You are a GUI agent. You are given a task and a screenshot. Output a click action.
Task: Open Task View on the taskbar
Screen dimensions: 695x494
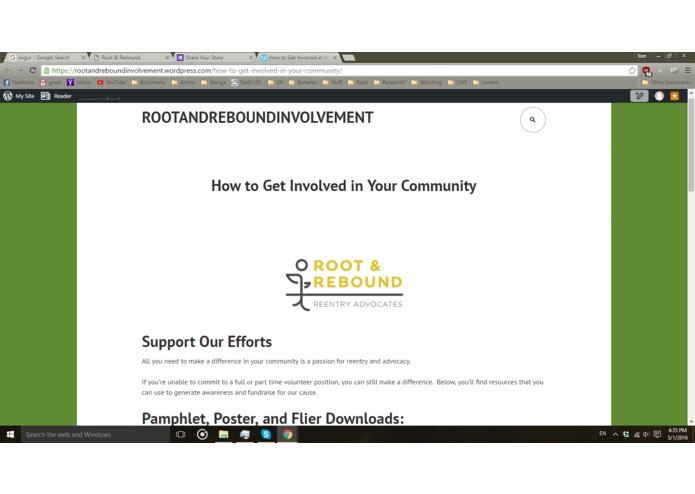180,435
